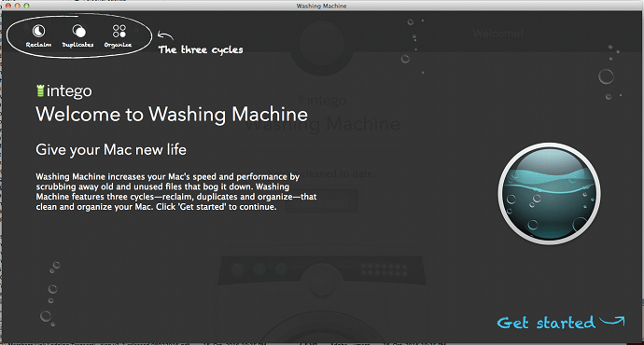Click the 'Washing Machine' window title
The width and height of the screenshot is (644, 345).
pos(322,6)
